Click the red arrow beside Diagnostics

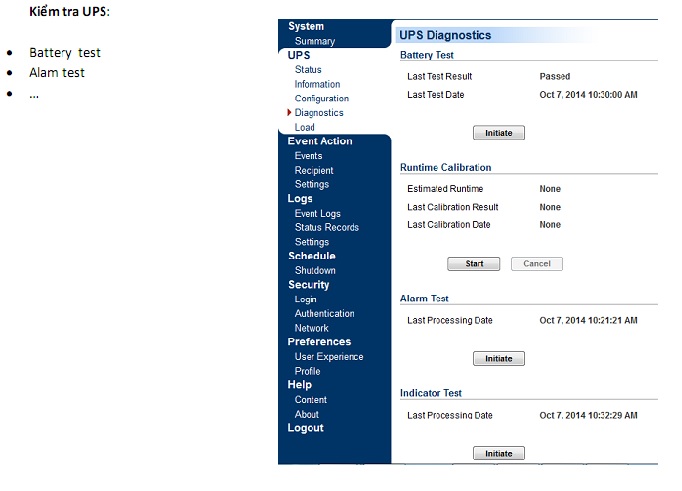289,113
